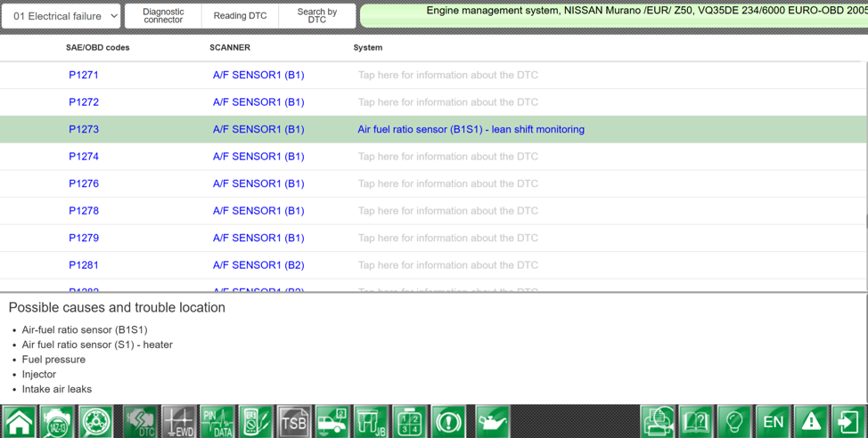
Task: Open the EWD wiring diagram icon
Action: point(179,421)
